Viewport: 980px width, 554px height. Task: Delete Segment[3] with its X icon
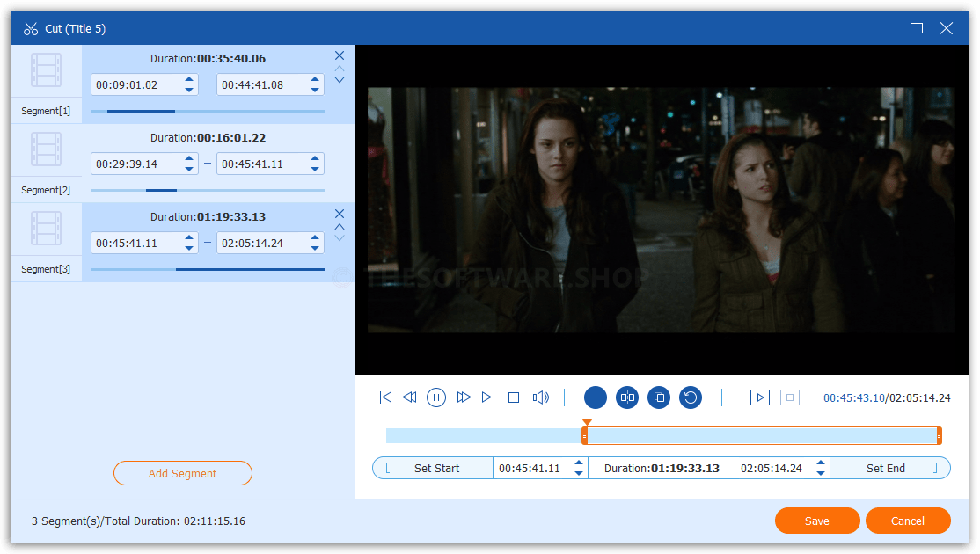click(340, 214)
